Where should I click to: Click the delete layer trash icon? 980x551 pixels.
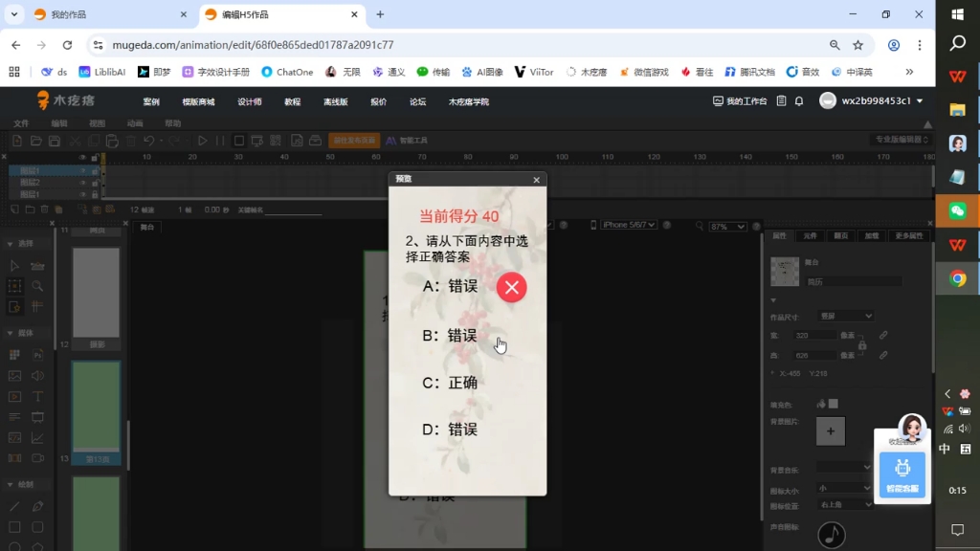(x=44, y=209)
